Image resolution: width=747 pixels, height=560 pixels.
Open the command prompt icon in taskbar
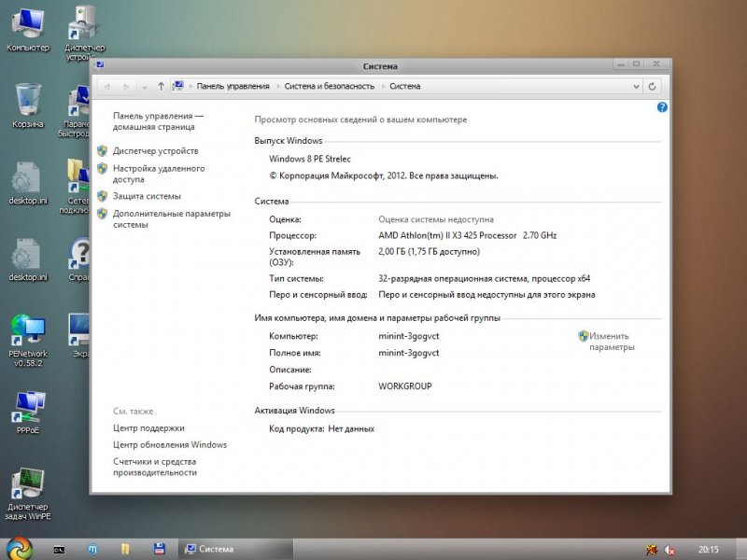tap(58, 549)
